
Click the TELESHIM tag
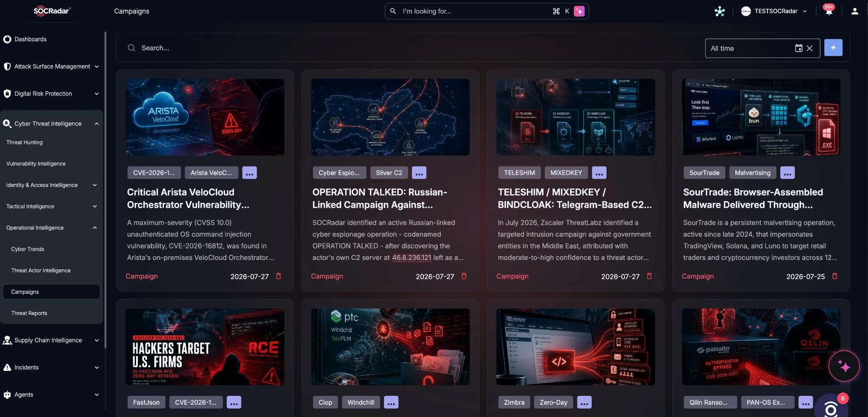pyautogui.click(x=519, y=173)
